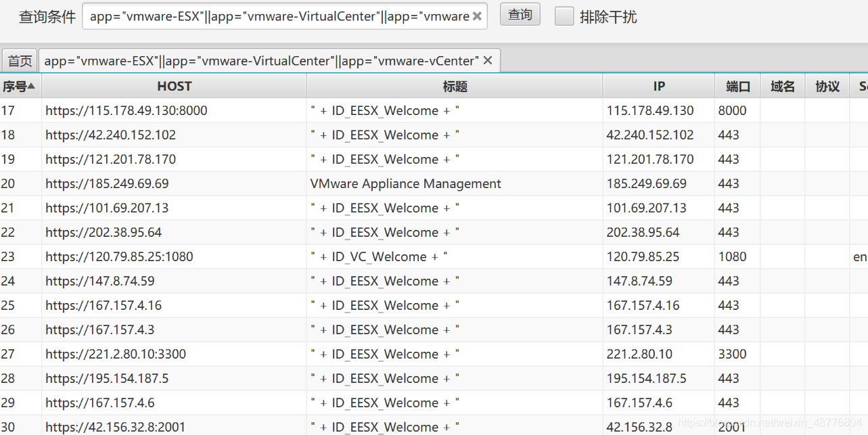
Task: Click the 域名 column header
Action: (x=782, y=86)
